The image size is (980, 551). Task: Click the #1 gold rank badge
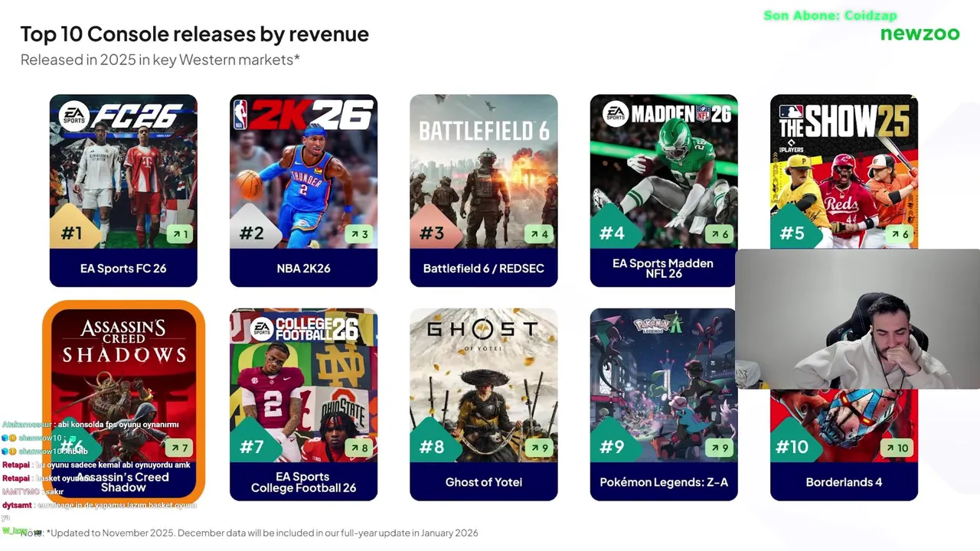73,228
